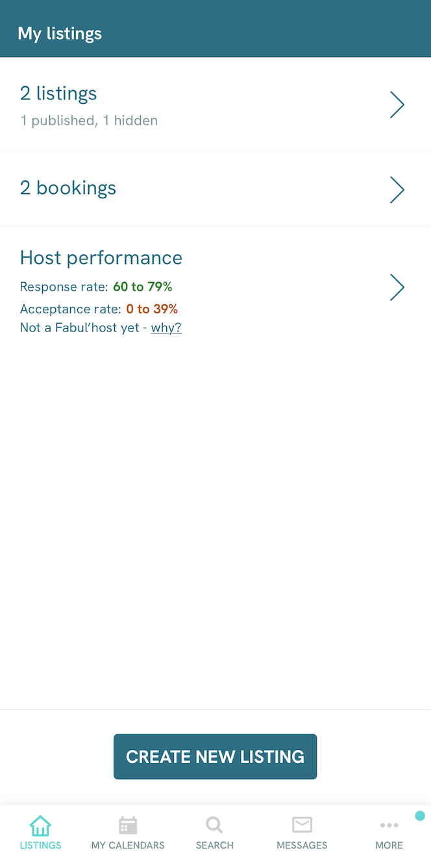Viewport: 431px width, 868px height.
Task: Click the teal notification dot on More
Action: [420, 815]
